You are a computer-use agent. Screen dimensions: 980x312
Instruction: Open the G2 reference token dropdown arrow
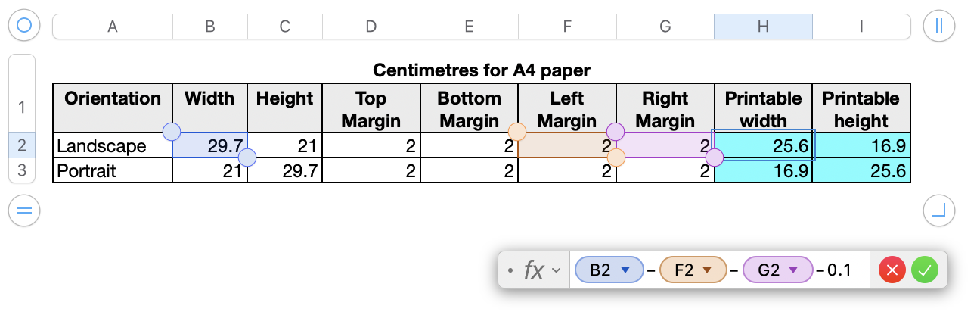point(792,270)
